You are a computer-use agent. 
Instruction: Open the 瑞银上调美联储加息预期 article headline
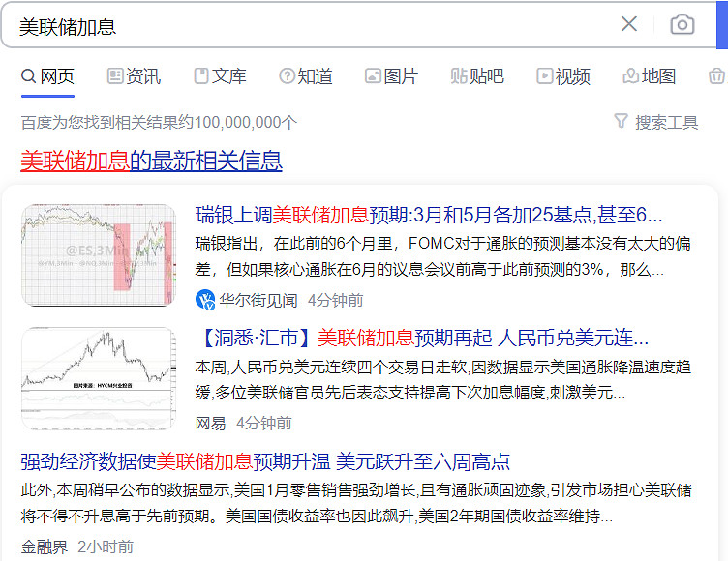tap(429, 215)
